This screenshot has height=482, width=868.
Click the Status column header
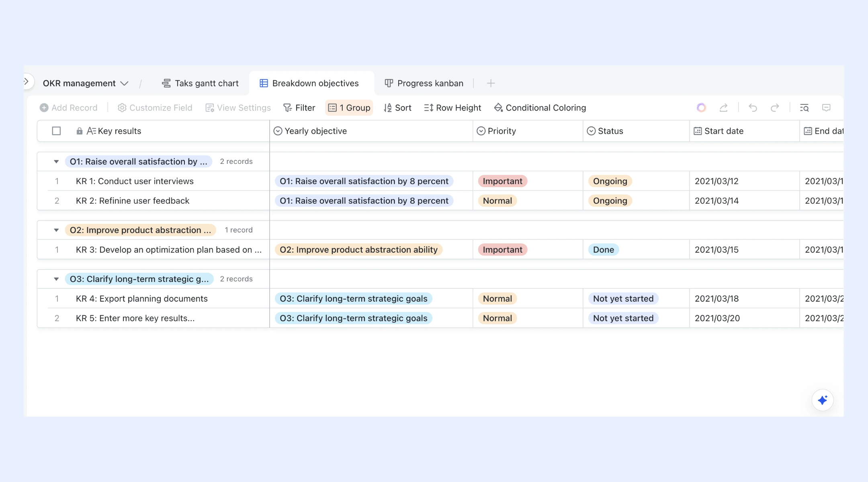(636, 131)
